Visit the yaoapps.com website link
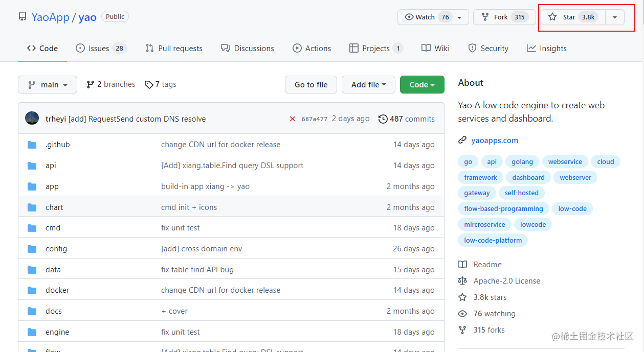This screenshot has width=644, height=352. pos(495,140)
